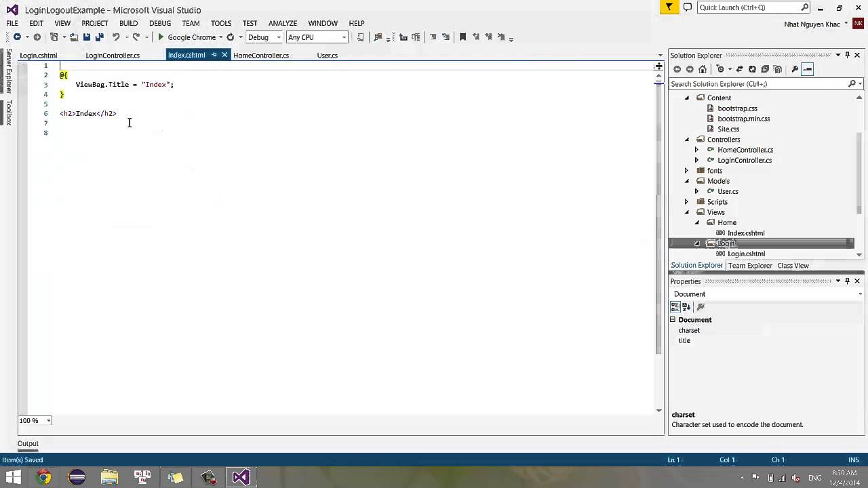Toggle auto-hide pin on Solution Explorer panel
The height and width of the screenshot is (488, 868).
tap(848, 55)
